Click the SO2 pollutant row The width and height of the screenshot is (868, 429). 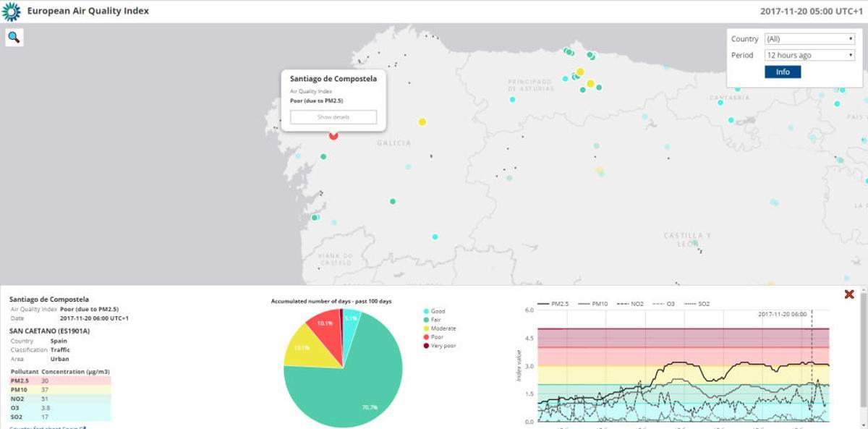click(x=60, y=416)
